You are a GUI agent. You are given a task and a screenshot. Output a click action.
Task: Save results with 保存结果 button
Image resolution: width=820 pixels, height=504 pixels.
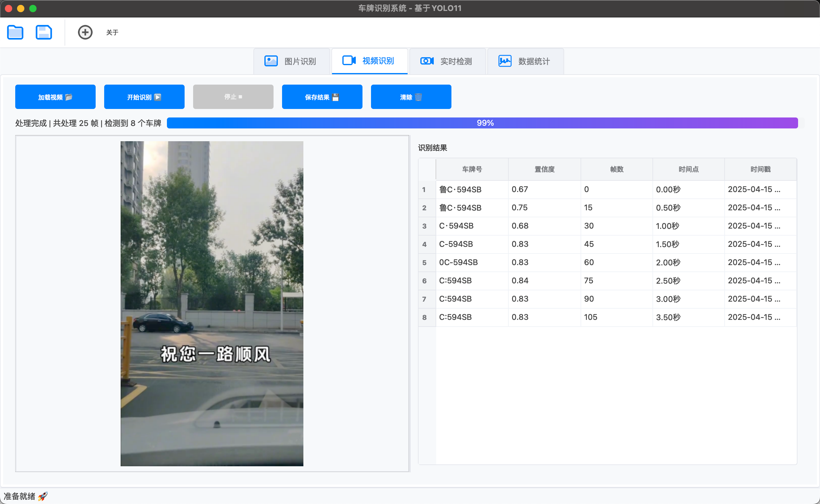point(322,97)
